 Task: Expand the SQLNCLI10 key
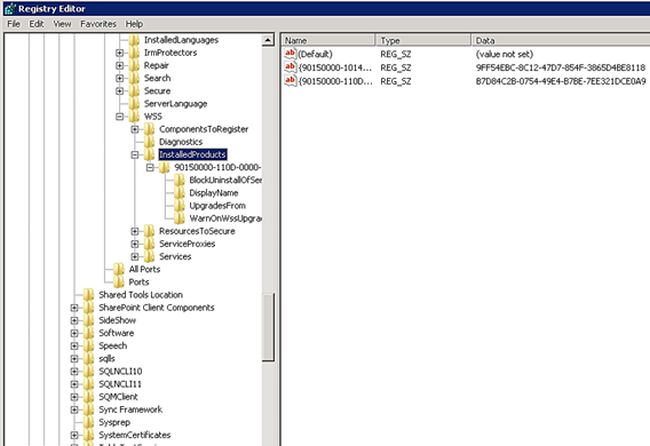74,371
